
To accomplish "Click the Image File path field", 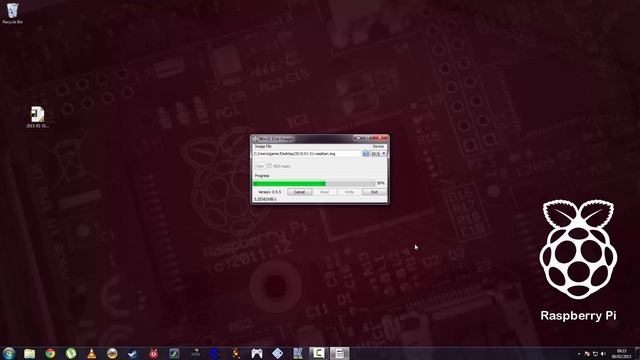I will (307, 153).
